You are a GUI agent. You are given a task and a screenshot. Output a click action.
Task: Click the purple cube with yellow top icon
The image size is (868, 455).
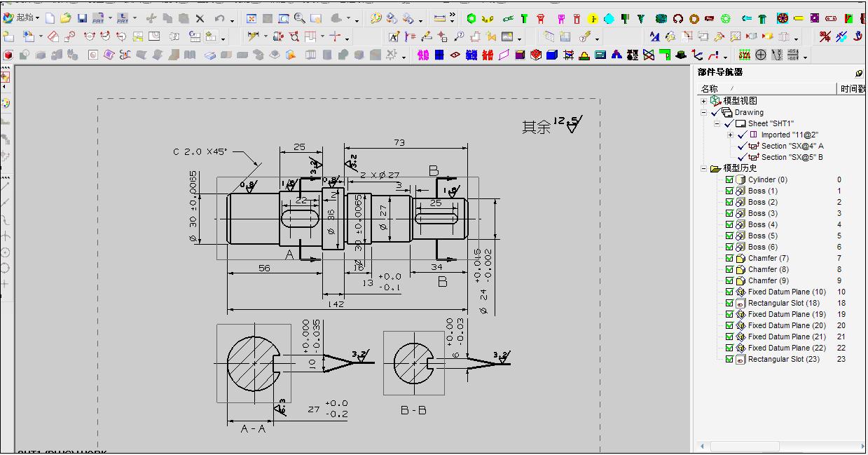(x=520, y=55)
